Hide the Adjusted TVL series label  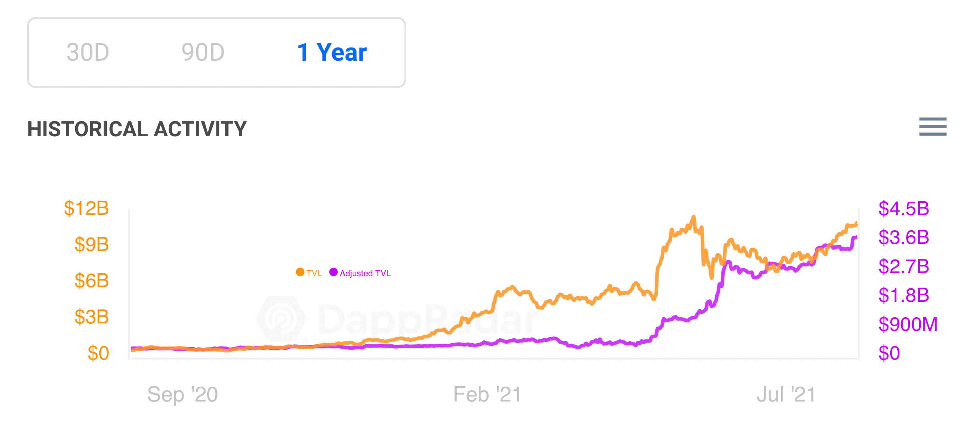click(365, 273)
